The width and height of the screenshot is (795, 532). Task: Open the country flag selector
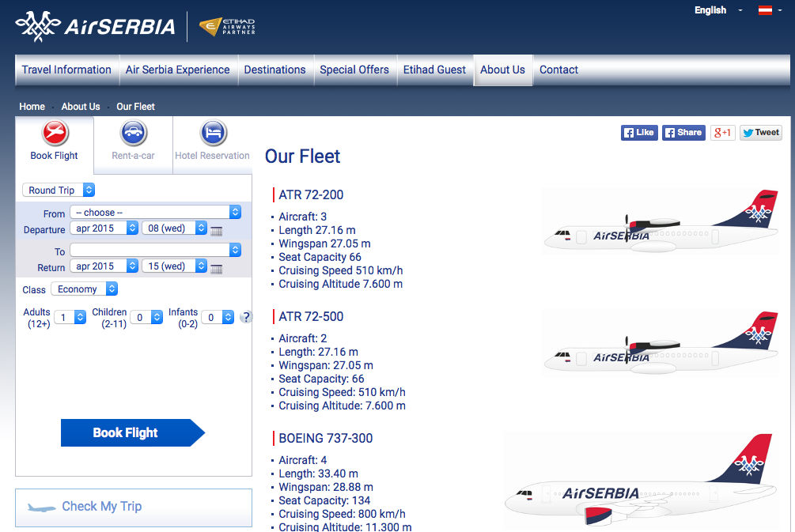pos(770,10)
